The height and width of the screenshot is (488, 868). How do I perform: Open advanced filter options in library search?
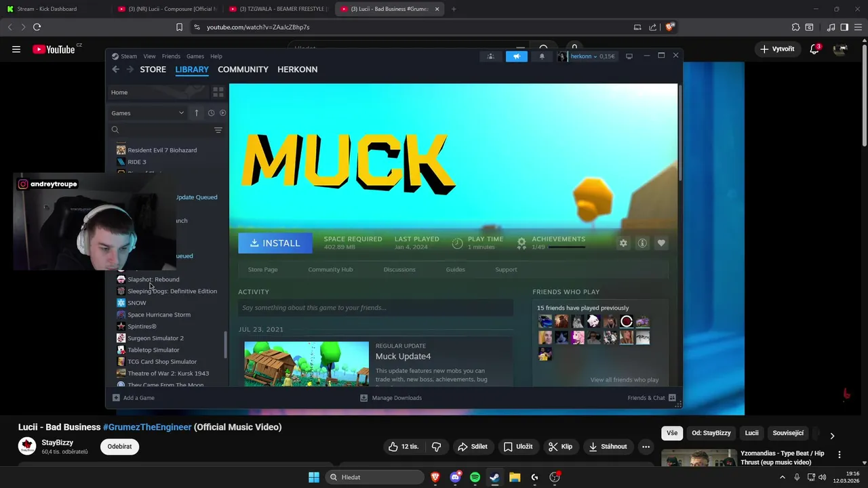click(218, 130)
